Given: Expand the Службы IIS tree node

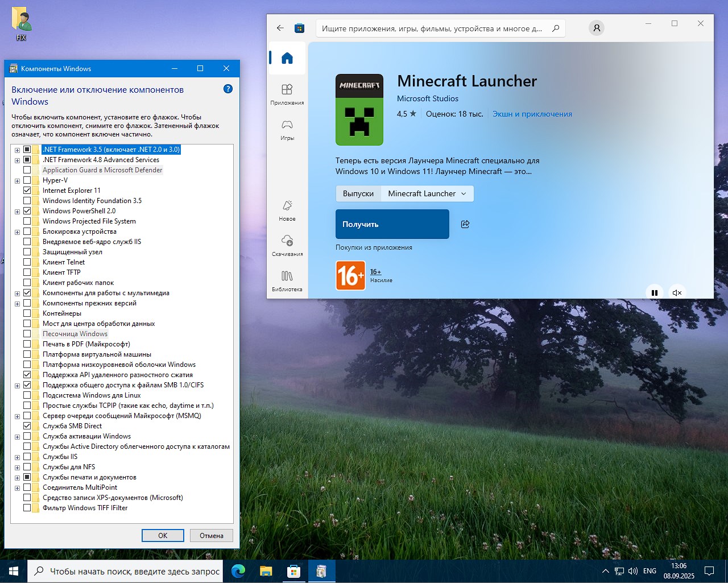Looking at the screenshot, I should point(17,457).
